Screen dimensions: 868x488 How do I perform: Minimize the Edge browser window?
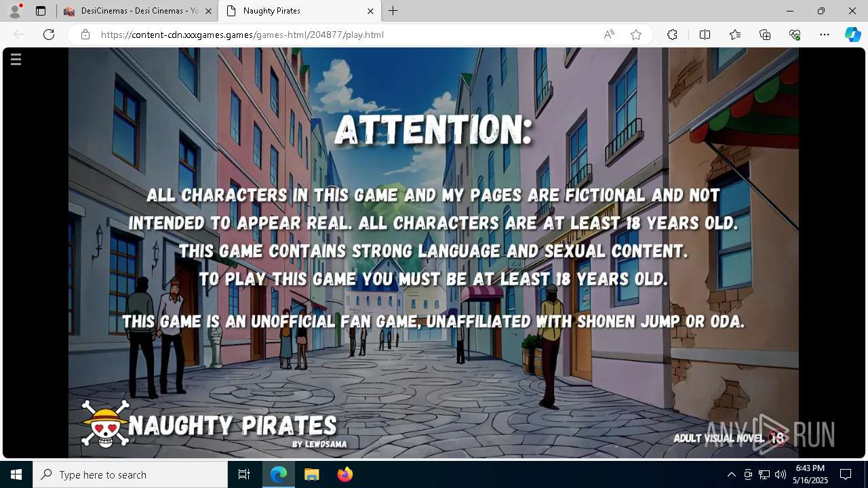click(x=790, y=11)
